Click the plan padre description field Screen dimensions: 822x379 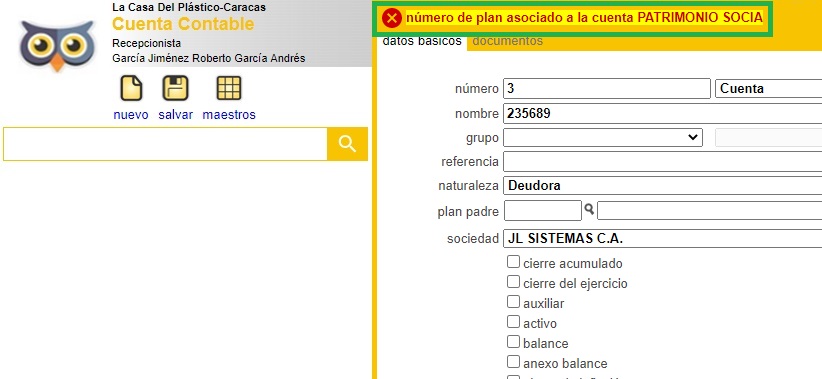pos(710,211)
